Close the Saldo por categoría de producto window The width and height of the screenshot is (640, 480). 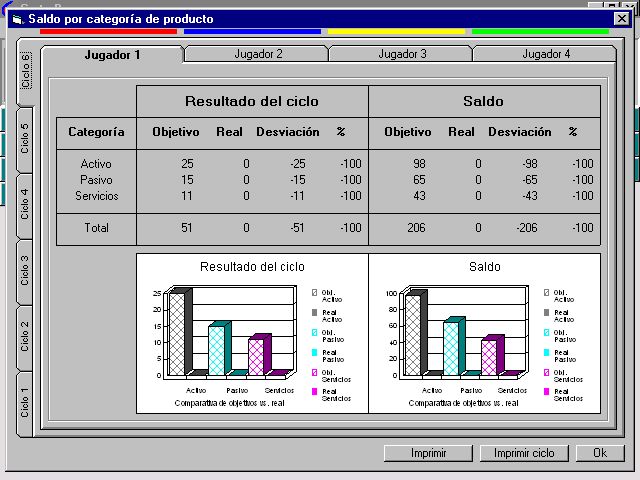click(621, 19)
